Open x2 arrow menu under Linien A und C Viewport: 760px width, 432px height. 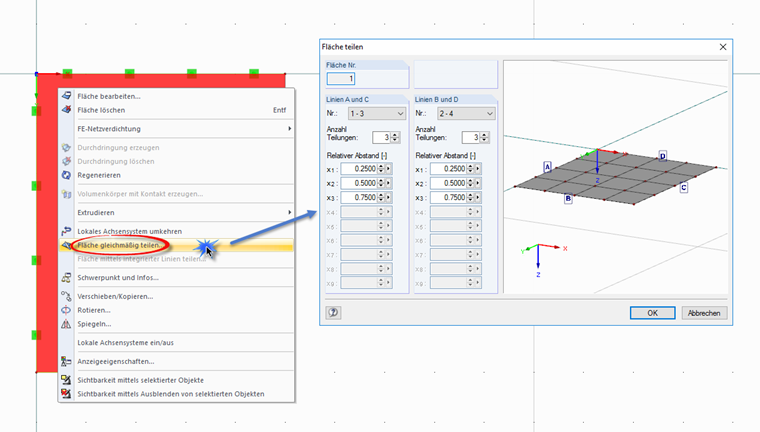click(x=389, y=183)
